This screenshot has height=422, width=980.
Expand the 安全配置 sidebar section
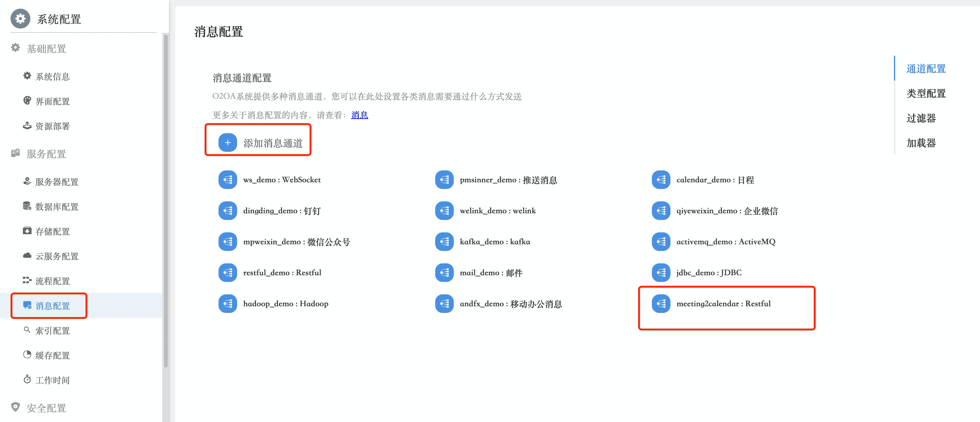46,408
